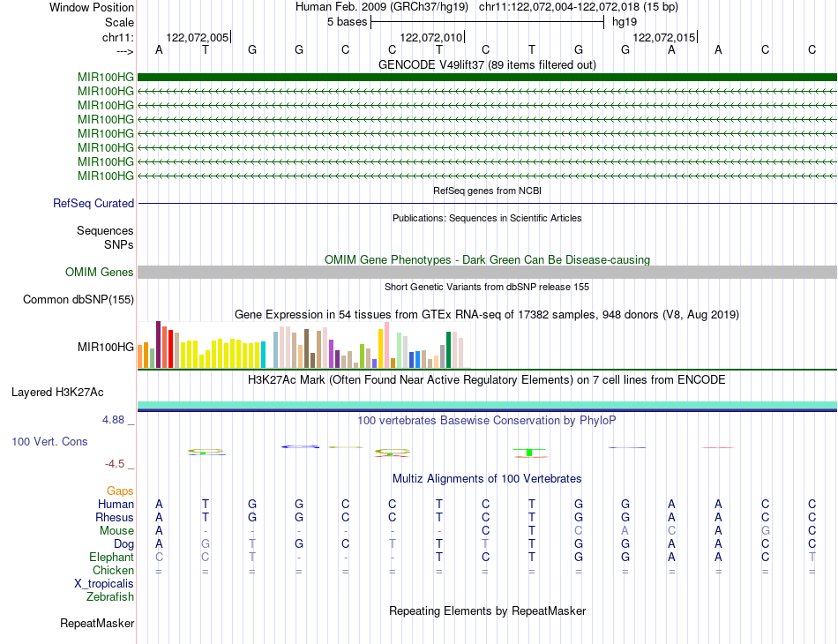Open "Multiz Alignments of 100 Vertebrates" title
The width and height of the screenshot is (838, 644).
tap(487, 478)
